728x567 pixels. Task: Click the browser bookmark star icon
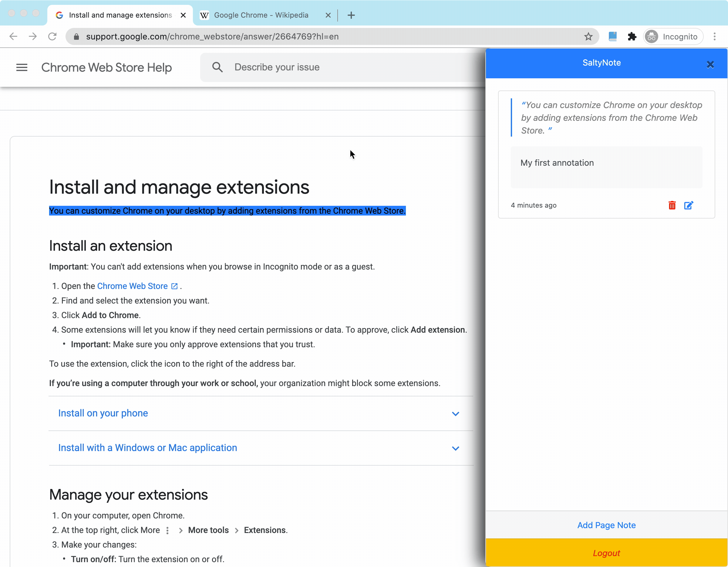588,36
